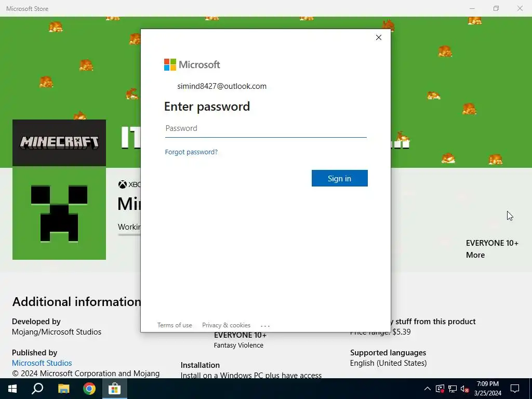The height and width of the screenshot is (399, 532).
Task: Open the network status tray icon
Action: point(453,389)
